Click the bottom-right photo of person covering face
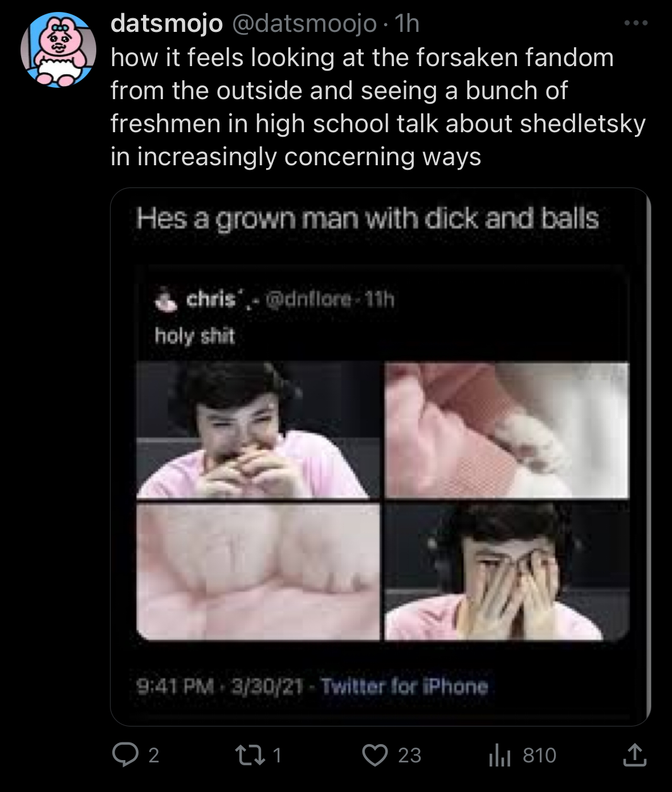 click(507, 571)
